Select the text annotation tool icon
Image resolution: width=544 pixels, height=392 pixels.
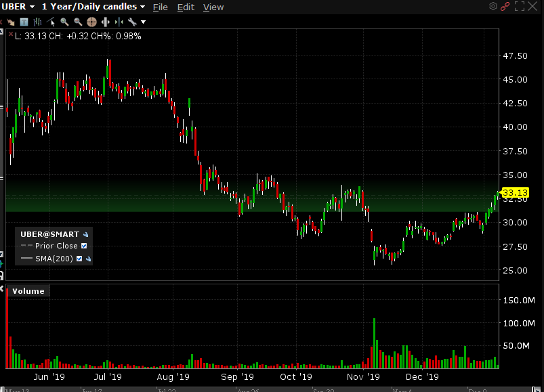click(24, 22)
